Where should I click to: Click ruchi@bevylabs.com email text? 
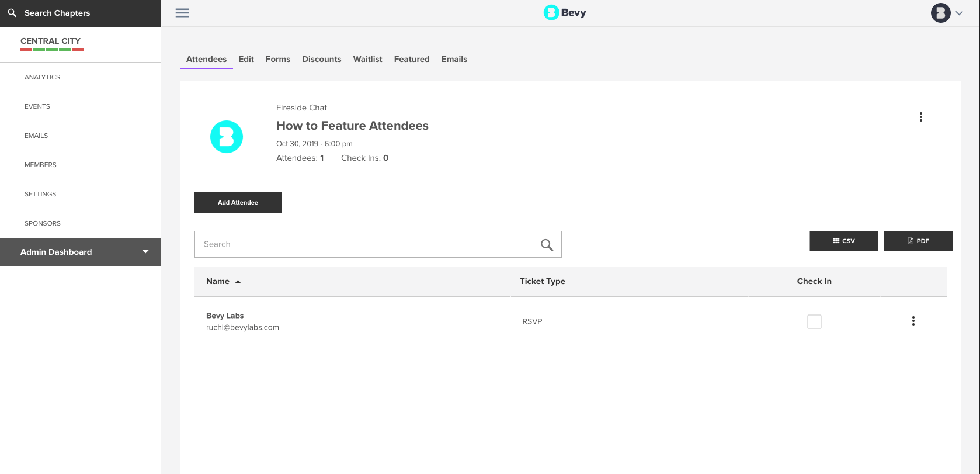pos(242,327)
